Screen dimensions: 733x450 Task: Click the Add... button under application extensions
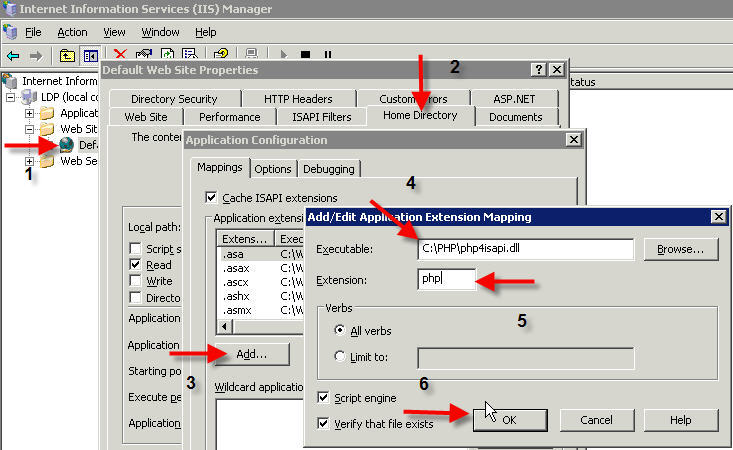tap(252, 354)
